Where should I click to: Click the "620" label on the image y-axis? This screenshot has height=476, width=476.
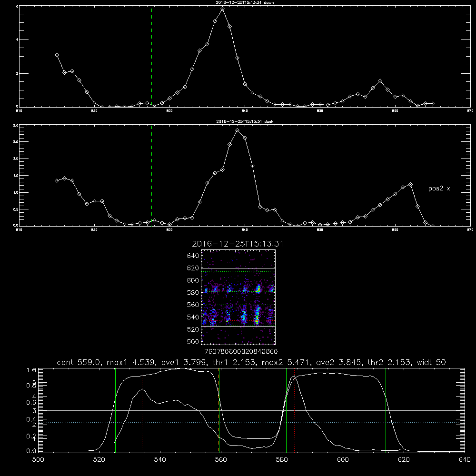pyautogui.click(x=193, y=268)
